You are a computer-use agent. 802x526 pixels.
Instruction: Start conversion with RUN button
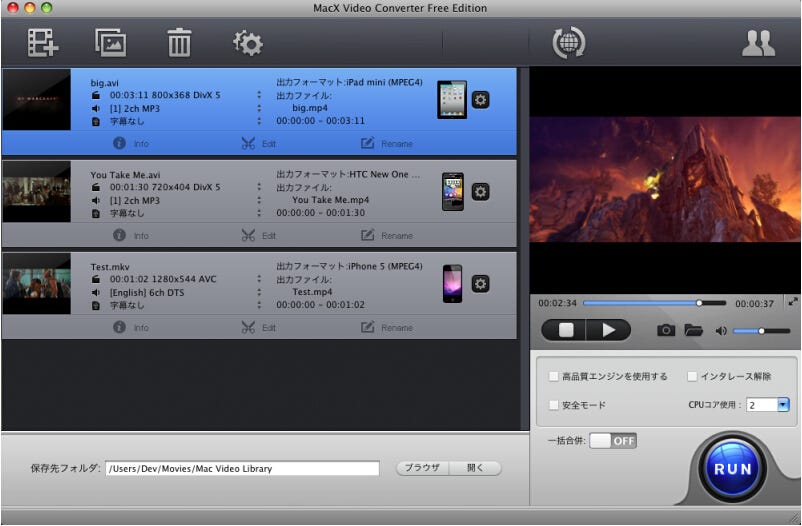[x=732, y=469]
